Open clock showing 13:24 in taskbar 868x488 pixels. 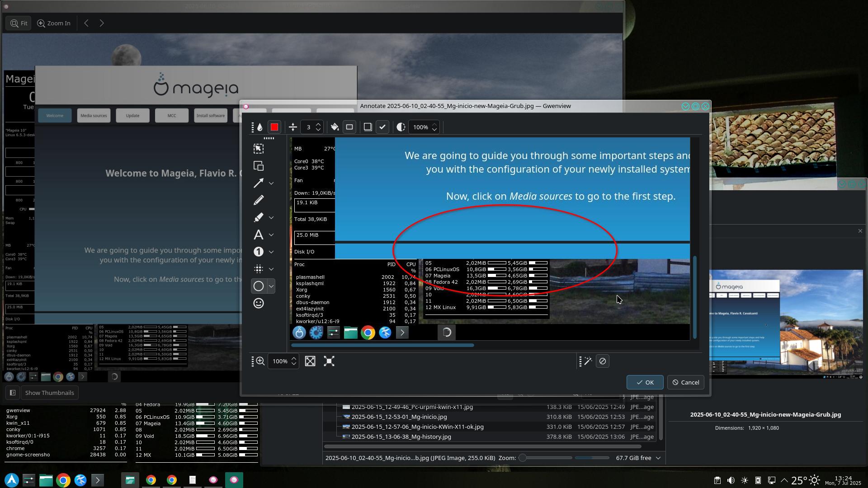pos(843,480)
